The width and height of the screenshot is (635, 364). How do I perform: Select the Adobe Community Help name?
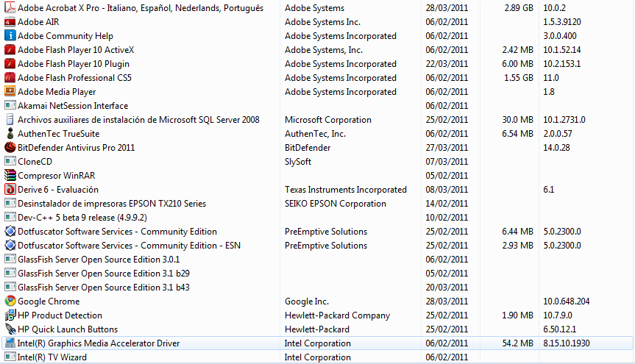coord(65,36)
